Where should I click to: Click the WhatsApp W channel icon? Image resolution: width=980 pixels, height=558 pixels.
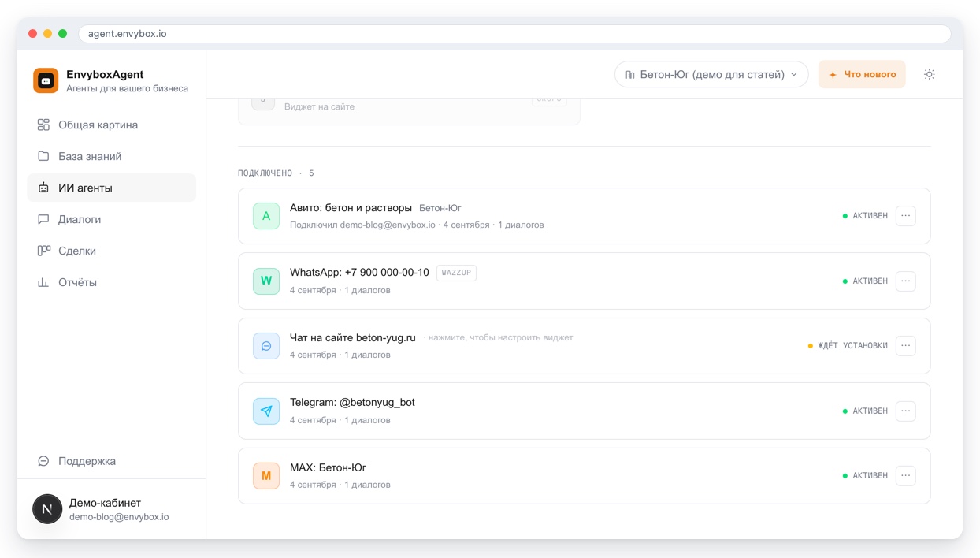coord(266,281)
